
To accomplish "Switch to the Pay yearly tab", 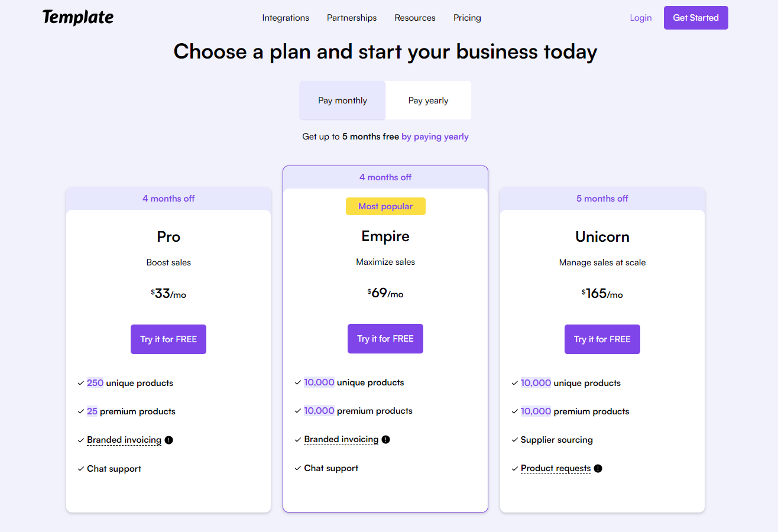I will point(427,100).
